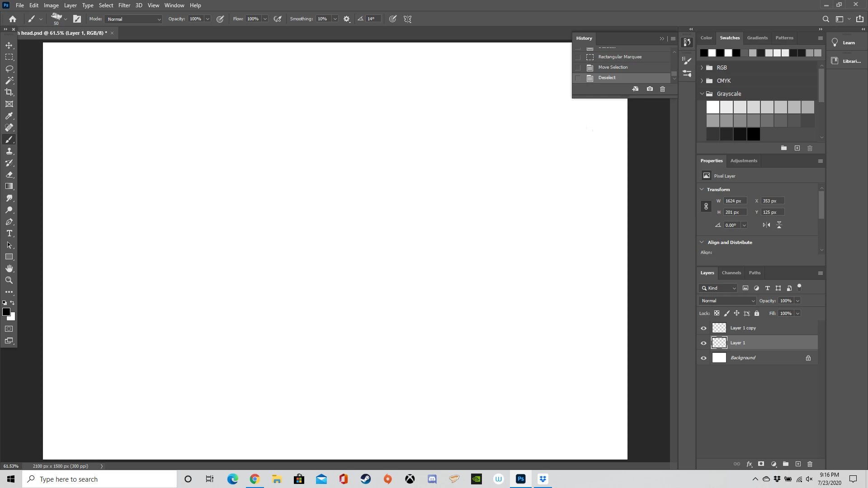Select the Horizontal Type tool
This screenshot has height=488, width=868.
click(x=9, y=233)
